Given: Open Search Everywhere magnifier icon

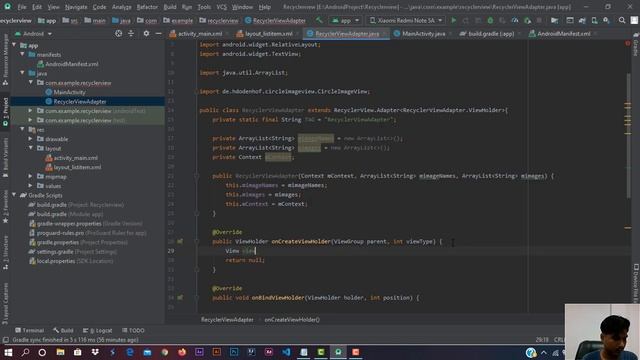Looking at the screenshot, I should 622,20.
